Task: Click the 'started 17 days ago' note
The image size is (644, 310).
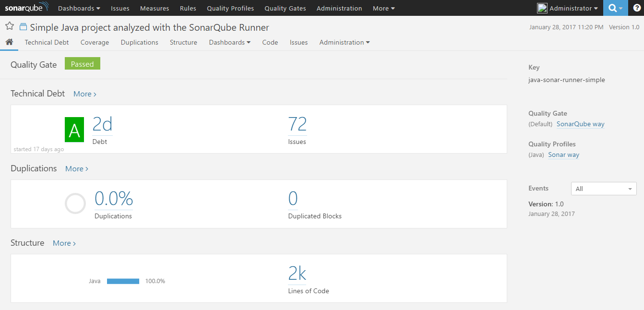Action: [x=39, y=149]
